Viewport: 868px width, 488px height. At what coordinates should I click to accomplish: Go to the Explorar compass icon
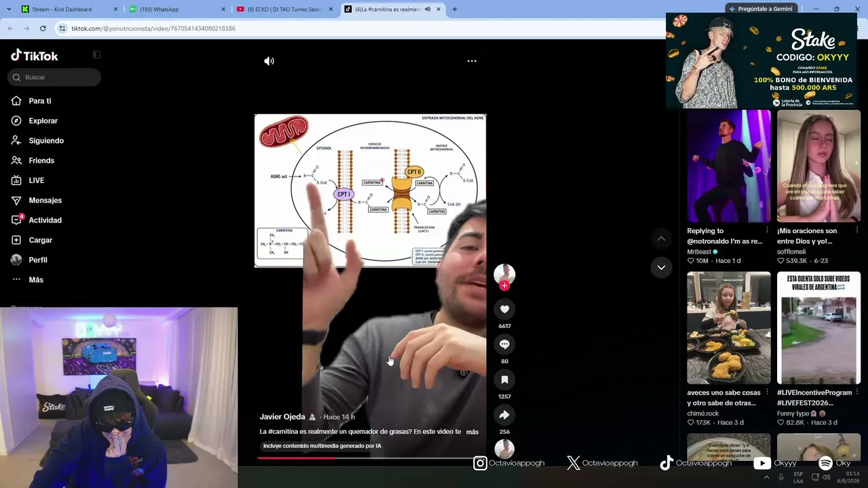pos(16,121)
